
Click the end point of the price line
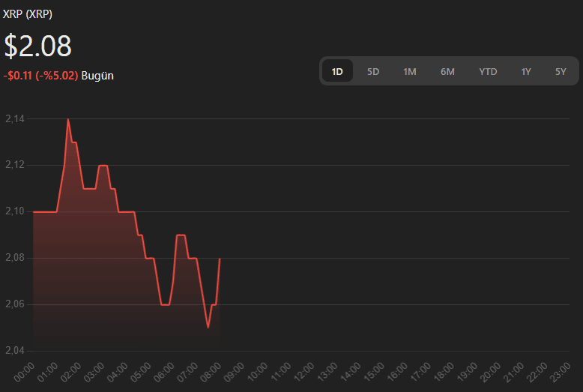point(220,259)
